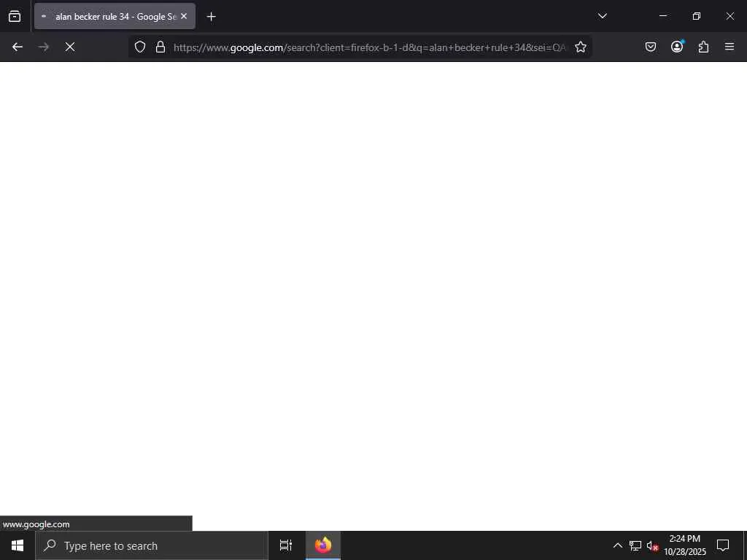Open the clock showing 2:24 PM

coord(685,545)
